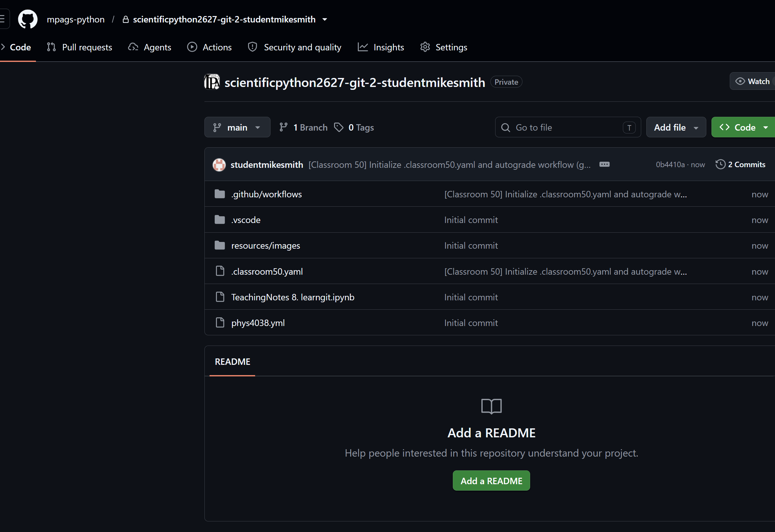Click the commit history clock icon

point(720,164)
